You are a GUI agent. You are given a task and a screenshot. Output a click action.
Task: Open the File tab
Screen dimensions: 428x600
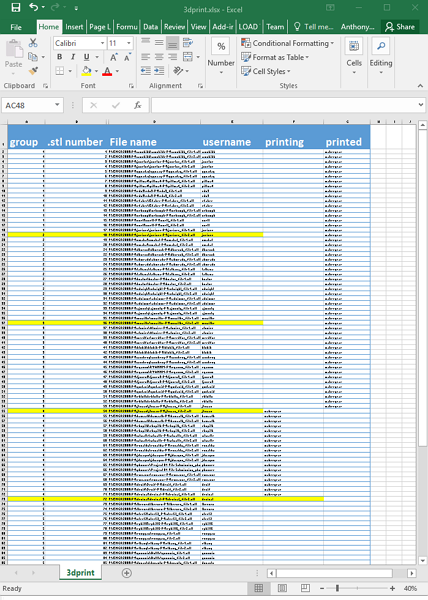coord(16,27)
